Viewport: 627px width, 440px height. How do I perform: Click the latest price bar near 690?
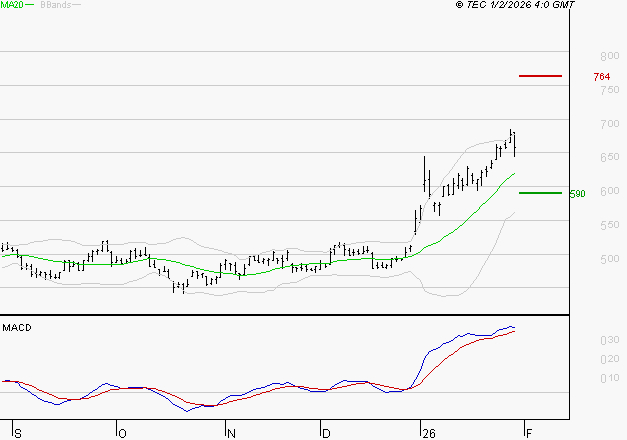click(x=514, y=144)
